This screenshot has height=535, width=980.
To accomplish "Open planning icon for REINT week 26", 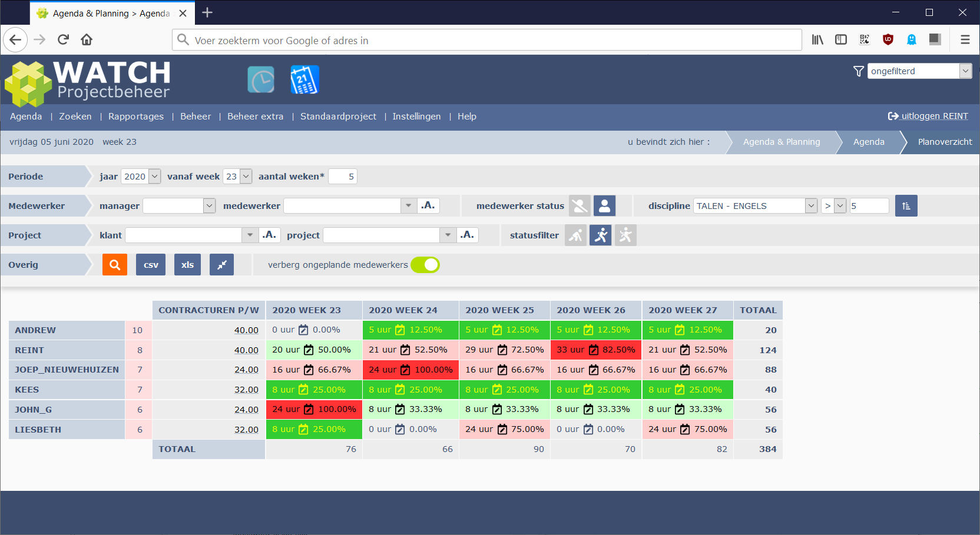I will point(594,350).
